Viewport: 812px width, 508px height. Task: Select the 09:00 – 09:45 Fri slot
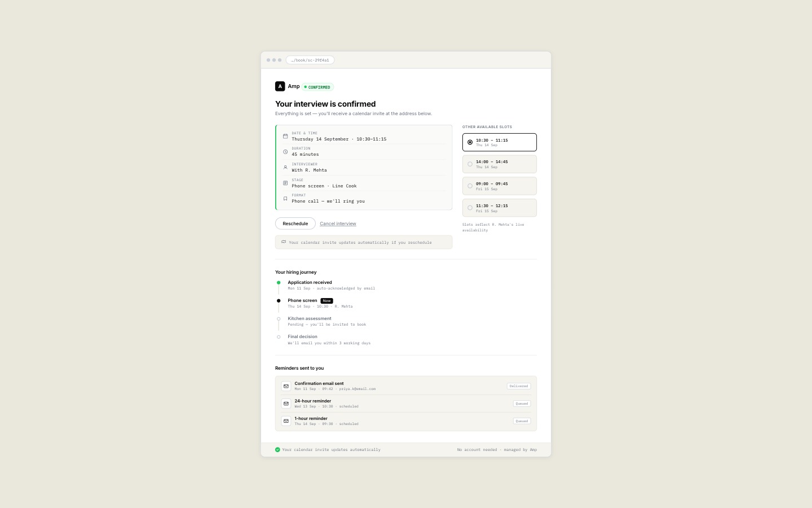click(x=500, y=186)
